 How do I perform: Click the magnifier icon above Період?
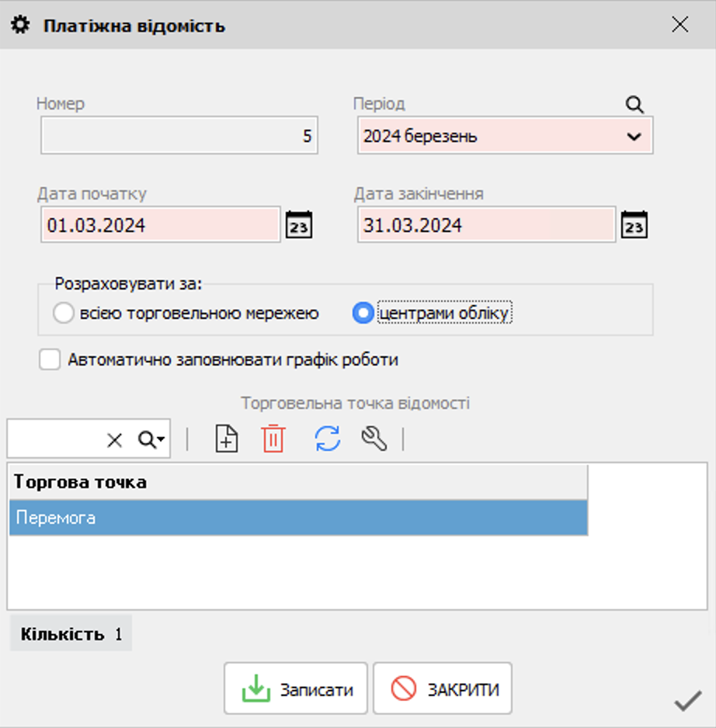coord(634,105)
